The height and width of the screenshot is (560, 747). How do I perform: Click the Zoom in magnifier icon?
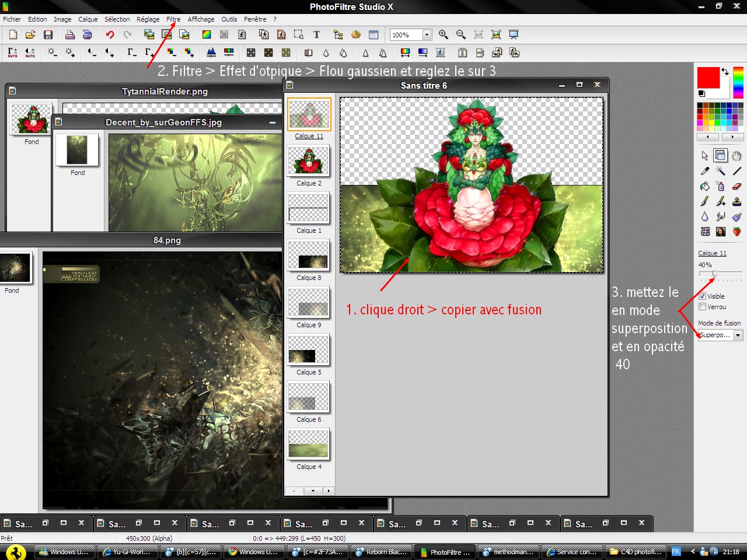point(444,34)
